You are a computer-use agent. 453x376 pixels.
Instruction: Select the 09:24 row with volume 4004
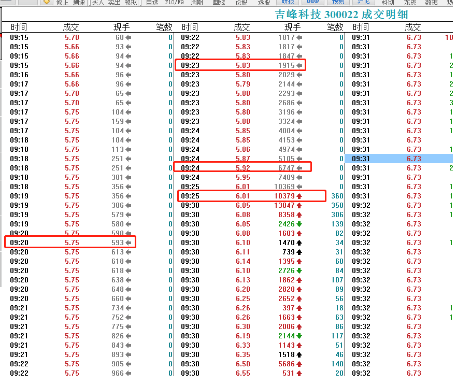(x=259, y=131)
